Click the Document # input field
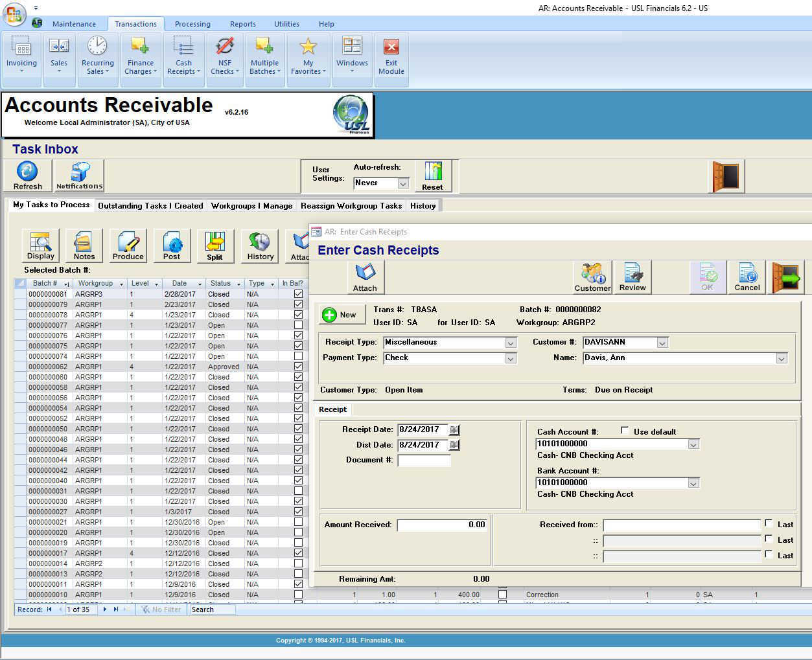812x660 pixels. click(x=424, y=461)
